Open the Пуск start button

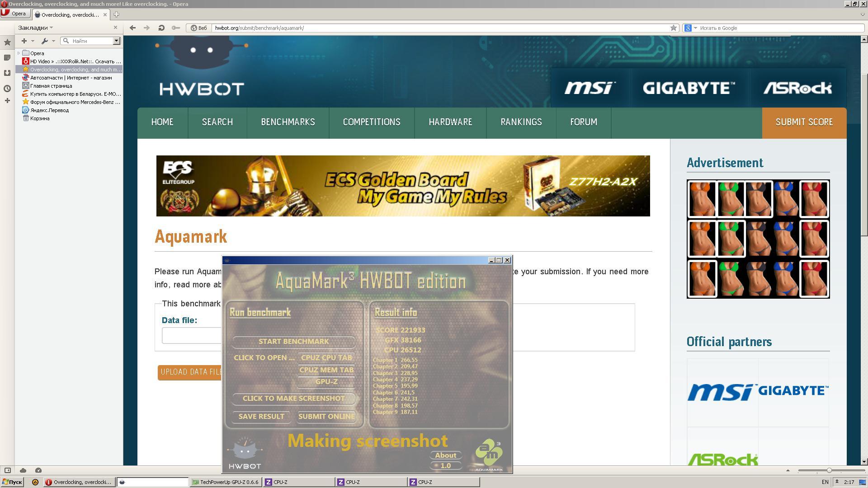pyautogui.click(x=12, y=482)
